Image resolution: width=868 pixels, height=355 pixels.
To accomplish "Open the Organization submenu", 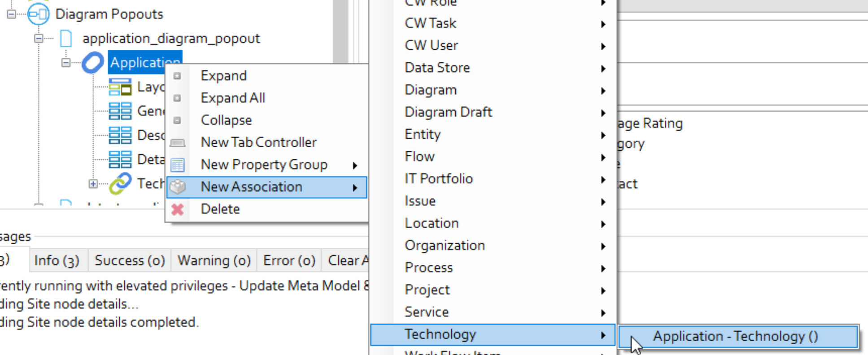I will click(445, 245).
